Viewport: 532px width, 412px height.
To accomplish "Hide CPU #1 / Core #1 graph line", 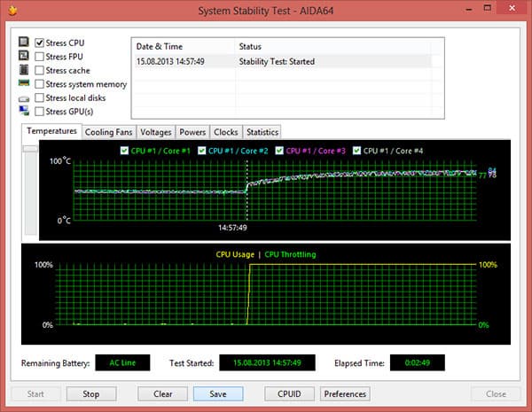I will point(124,151).
